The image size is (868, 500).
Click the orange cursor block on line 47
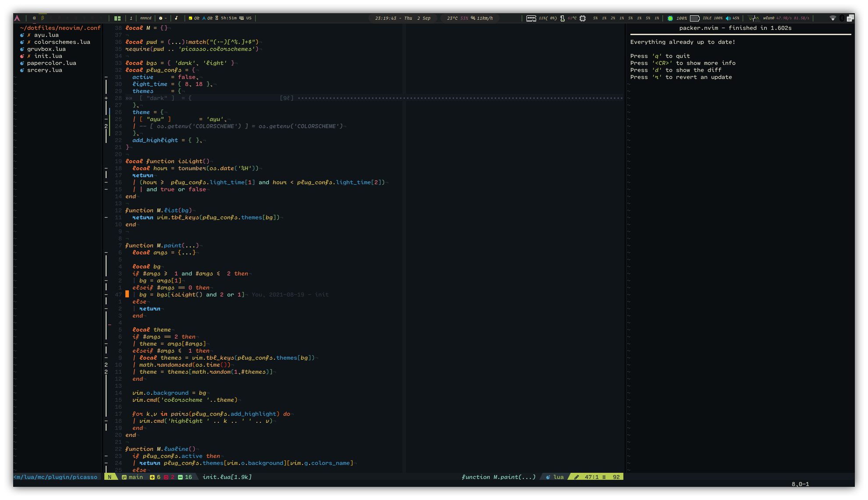[x=127, y=295]
